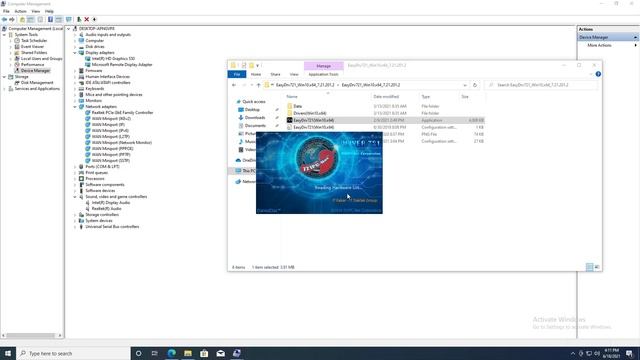Open the Windows Start menu

tap(8, 353)
